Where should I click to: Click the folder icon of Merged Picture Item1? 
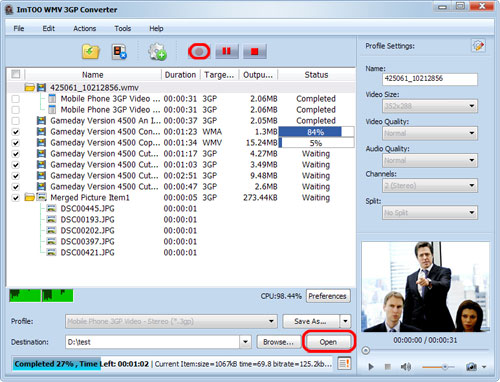pos(29,197)
